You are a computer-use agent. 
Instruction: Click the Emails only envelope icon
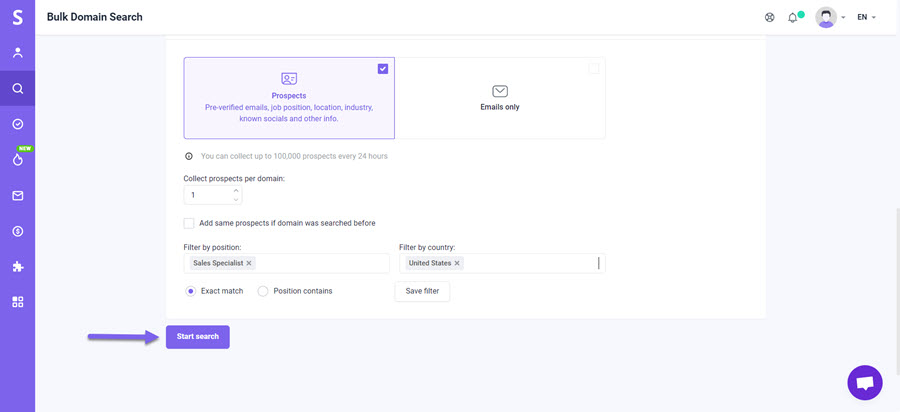pos(500,91)
